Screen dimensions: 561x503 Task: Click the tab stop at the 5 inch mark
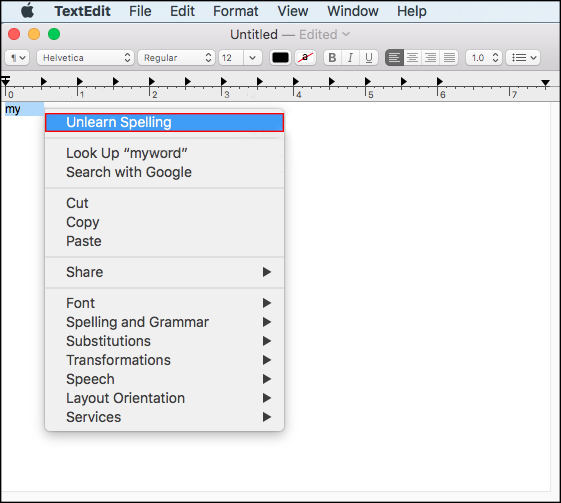367,81
